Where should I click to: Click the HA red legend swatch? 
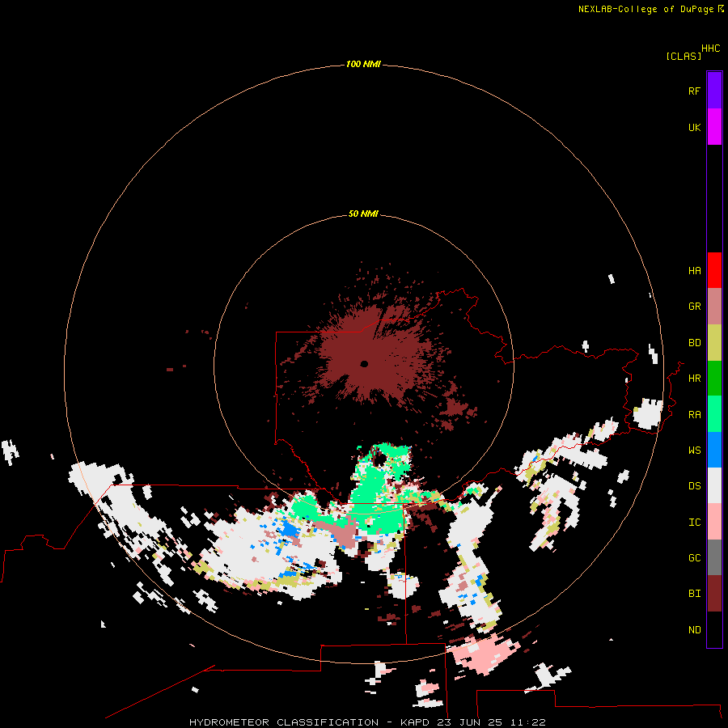coord(714,270)
